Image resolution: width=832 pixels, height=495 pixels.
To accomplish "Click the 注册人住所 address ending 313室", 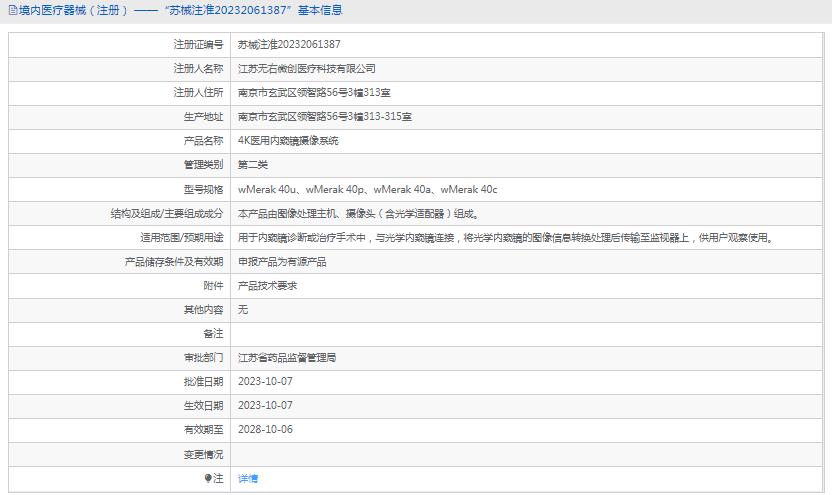I will [x=314, y=92].
